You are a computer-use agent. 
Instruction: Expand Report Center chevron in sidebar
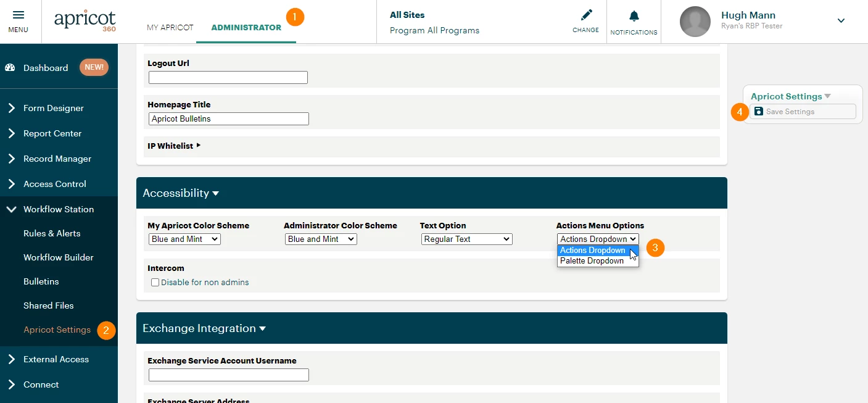(x=11, y=133)
